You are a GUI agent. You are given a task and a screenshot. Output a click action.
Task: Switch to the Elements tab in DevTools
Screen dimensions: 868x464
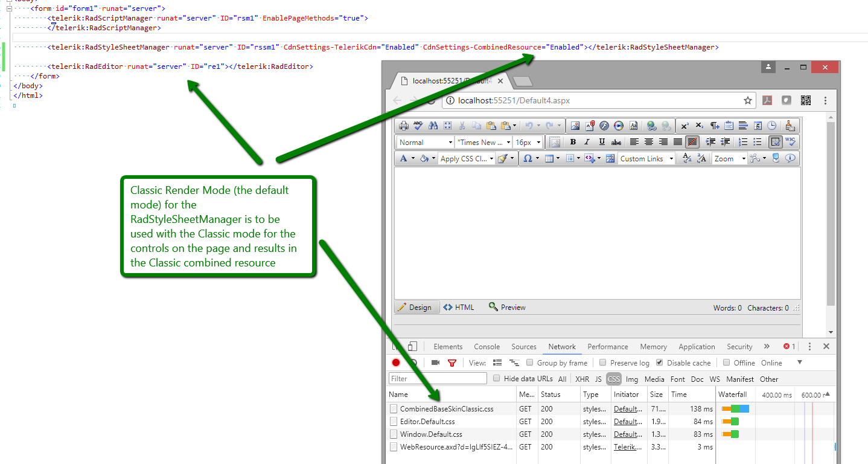pos(448,347)
